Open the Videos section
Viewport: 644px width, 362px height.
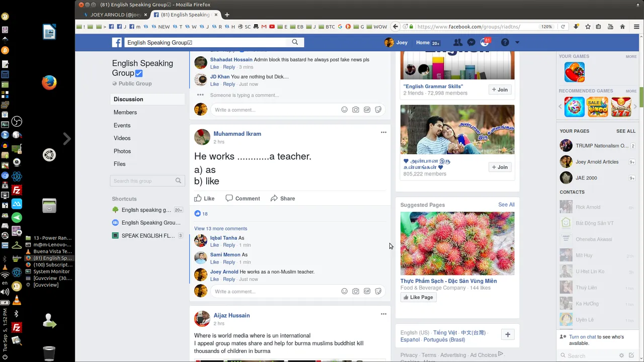(122, 138)
